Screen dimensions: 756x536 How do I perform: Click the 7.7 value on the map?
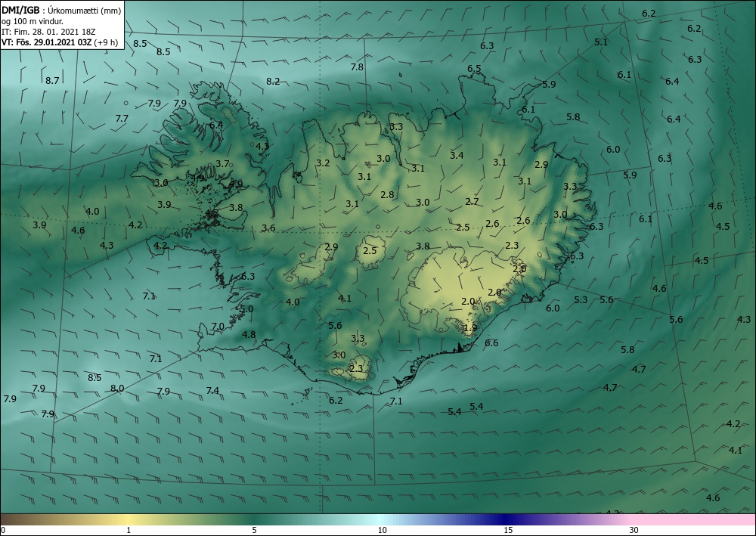coord(122,118)
